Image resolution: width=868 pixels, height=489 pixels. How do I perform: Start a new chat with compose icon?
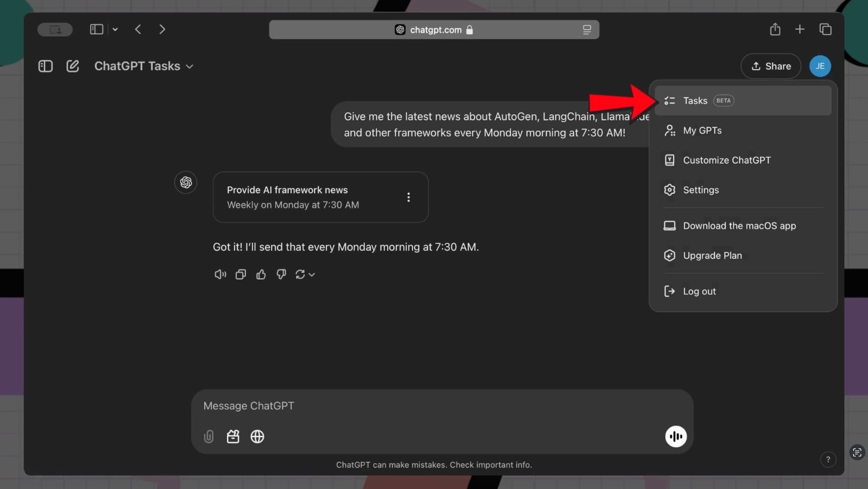[72, 66]
